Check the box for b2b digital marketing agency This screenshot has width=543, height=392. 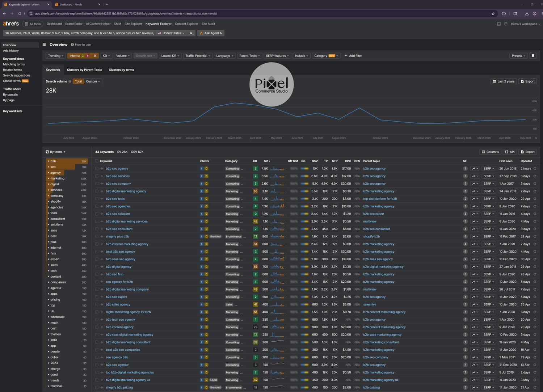tap(97, 191)
